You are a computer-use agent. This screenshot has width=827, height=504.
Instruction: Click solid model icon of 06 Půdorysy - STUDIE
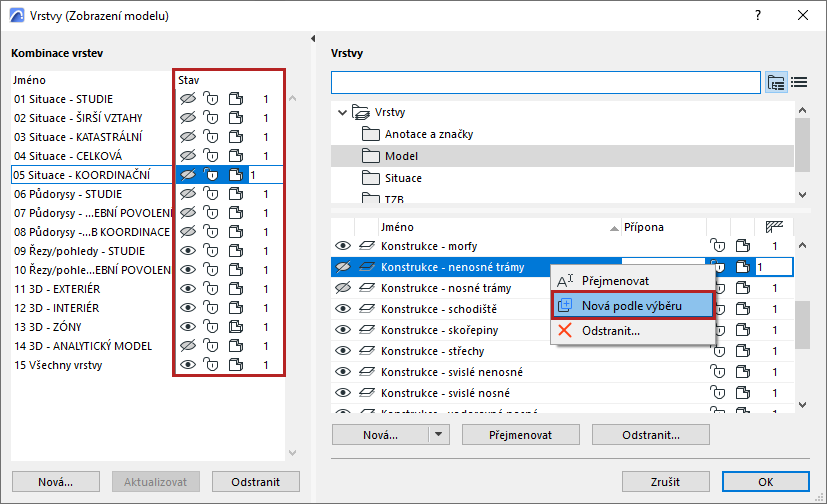coord(236,193)
